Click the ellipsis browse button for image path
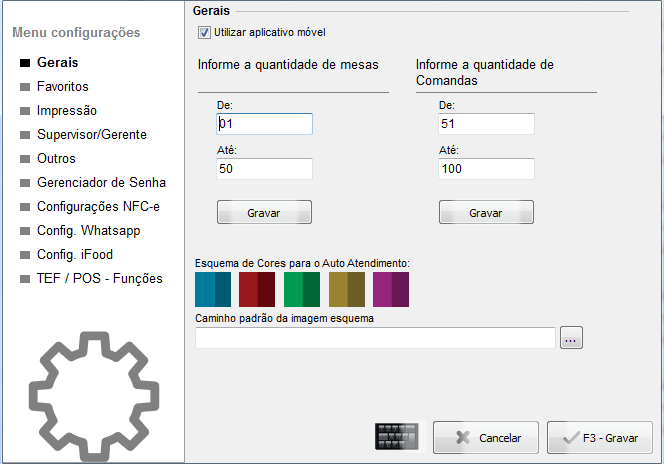The image size is (664, 464). point(571,338)
